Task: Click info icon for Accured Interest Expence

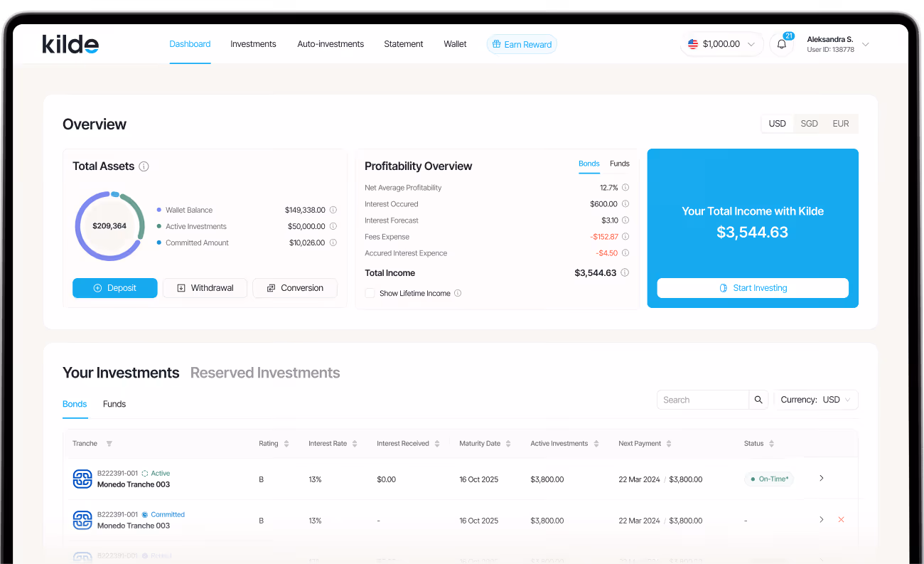Action: pos(625,253)
